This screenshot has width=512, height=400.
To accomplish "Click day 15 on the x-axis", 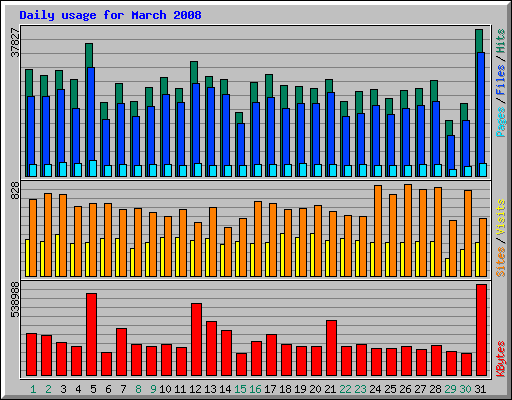I will pos(240,389).
